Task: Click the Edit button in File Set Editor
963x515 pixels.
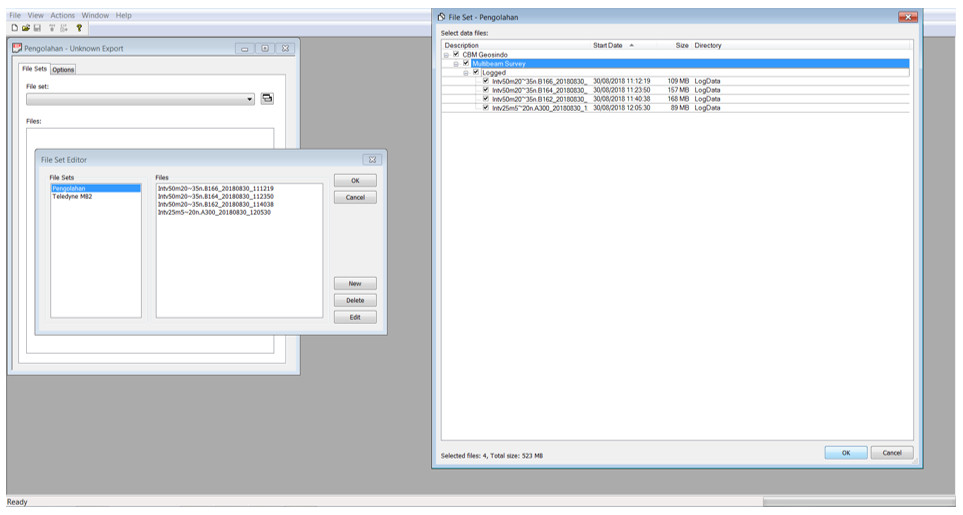Action: pyautogui.click(x=355, y=317)
